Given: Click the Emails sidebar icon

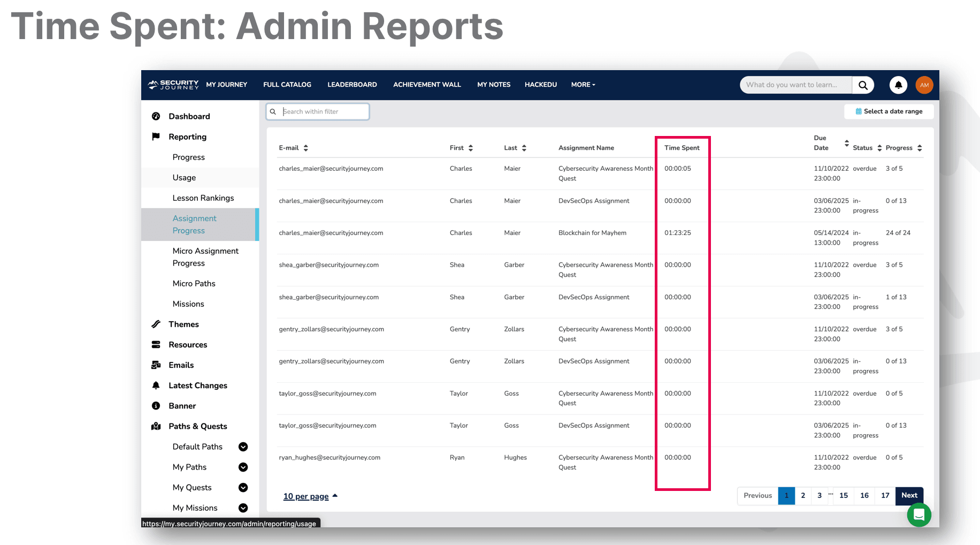Looking at the screenshot, I should [x=156, y=365].
